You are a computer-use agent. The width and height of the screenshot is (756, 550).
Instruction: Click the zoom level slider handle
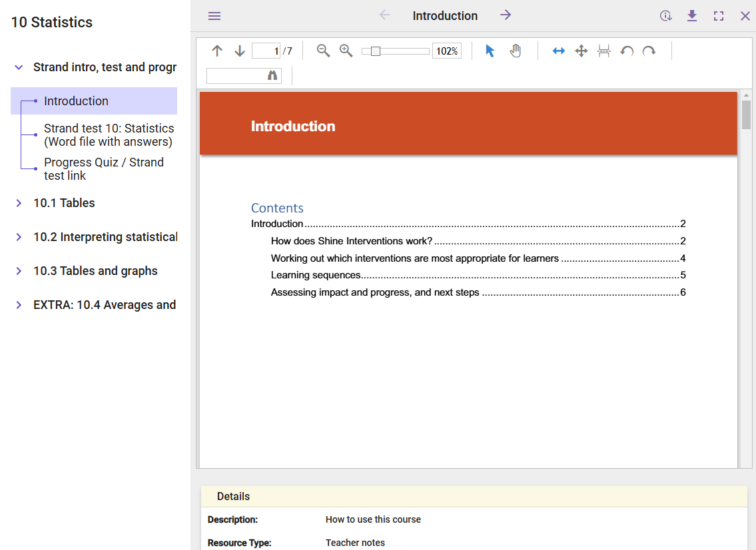[376, 51]
